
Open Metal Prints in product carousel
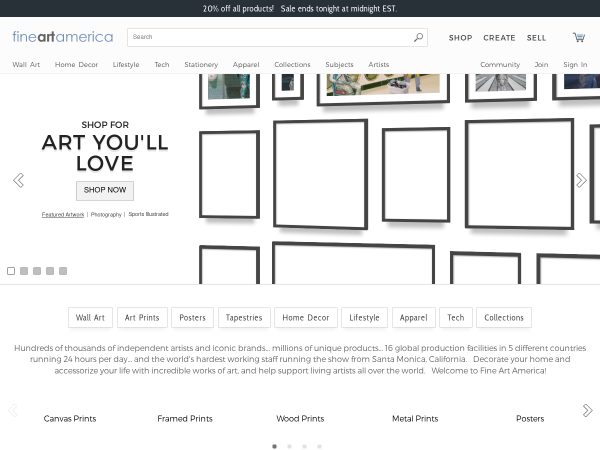pos(415,419)
